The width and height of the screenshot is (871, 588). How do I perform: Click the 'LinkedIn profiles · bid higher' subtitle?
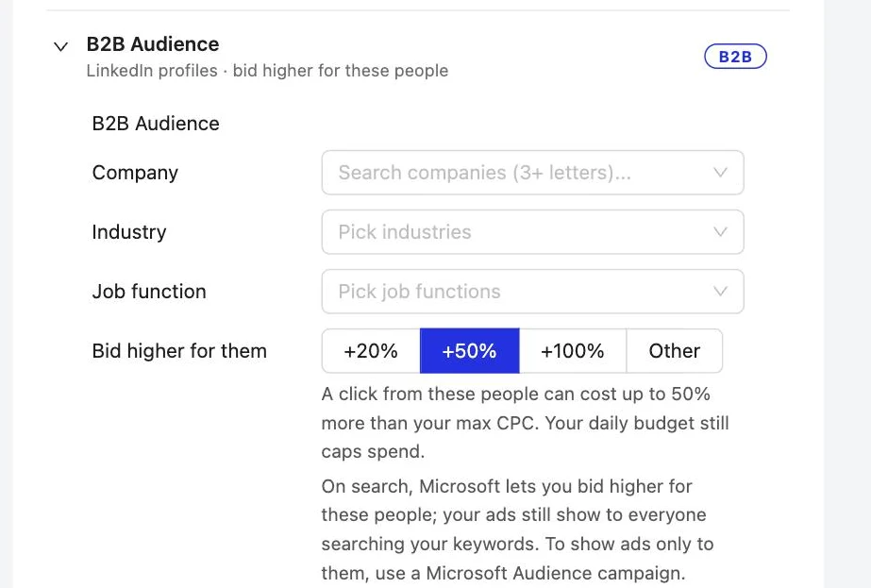(267, 71)
